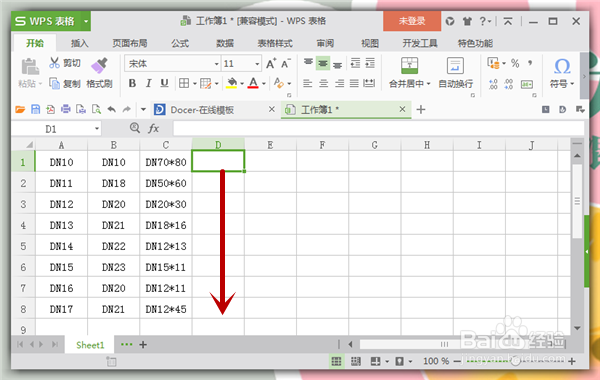This screenshot has height=380, width=600.
Task: Toggle Bold formatting
Action: (x=132, y=83)
